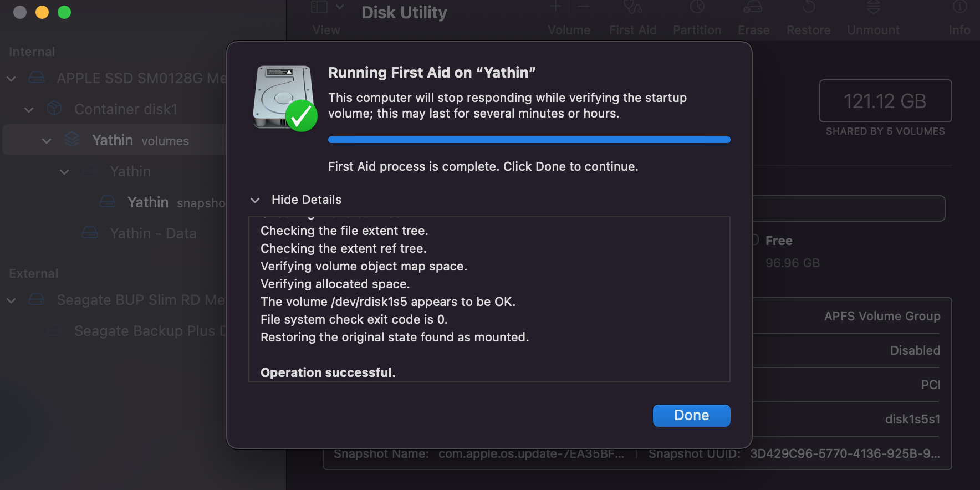
Task: Click the First Aid blue progress bar
Action: [x=529, y=140]
